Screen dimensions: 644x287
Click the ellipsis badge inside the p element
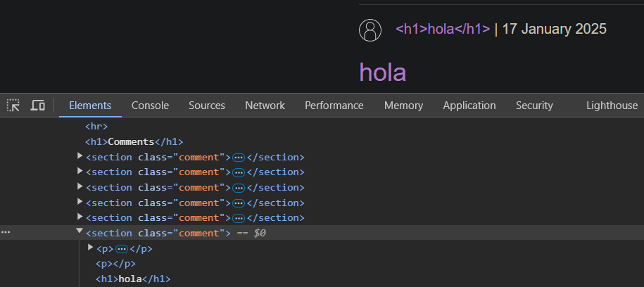pyautogui.click(x=122, y=249)
